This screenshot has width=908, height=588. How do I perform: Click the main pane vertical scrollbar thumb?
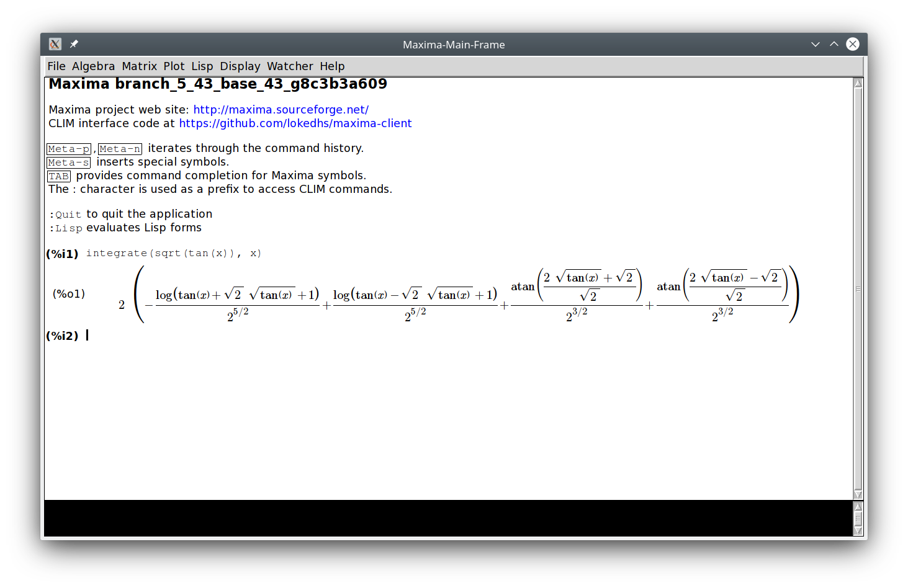[858, 288]
